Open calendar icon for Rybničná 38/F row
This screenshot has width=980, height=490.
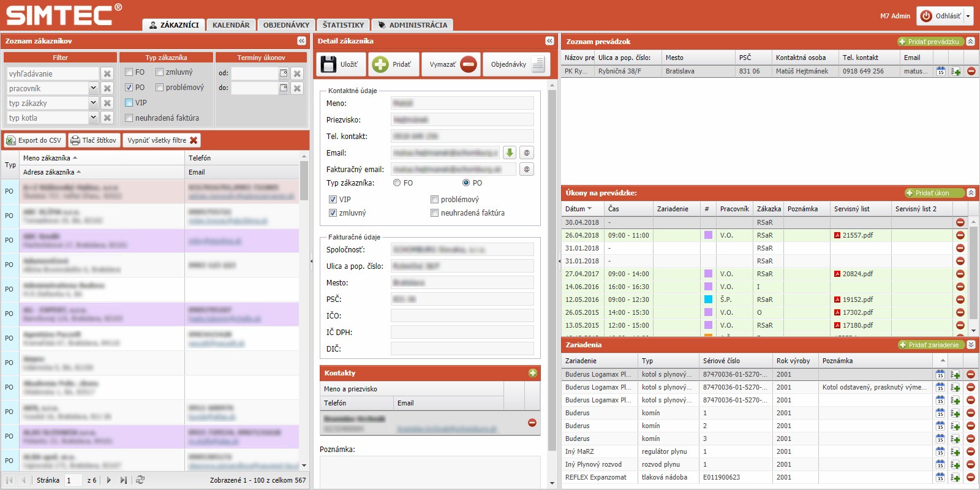pos(941,71)
